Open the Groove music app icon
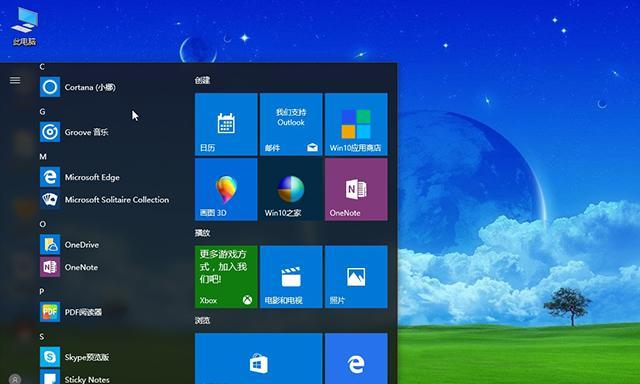Image resolution: width=640 pixels, height=384 pixels. point(50,132)
